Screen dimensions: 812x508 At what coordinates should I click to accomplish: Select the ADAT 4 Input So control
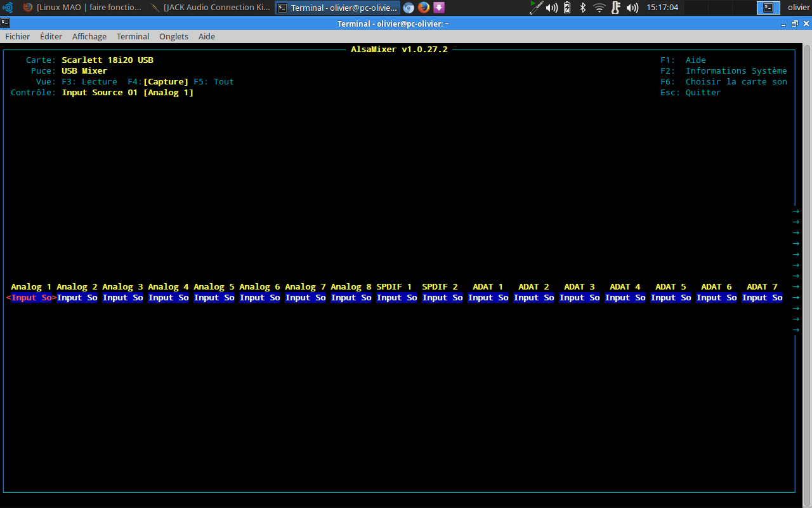[x=625, y=297]
